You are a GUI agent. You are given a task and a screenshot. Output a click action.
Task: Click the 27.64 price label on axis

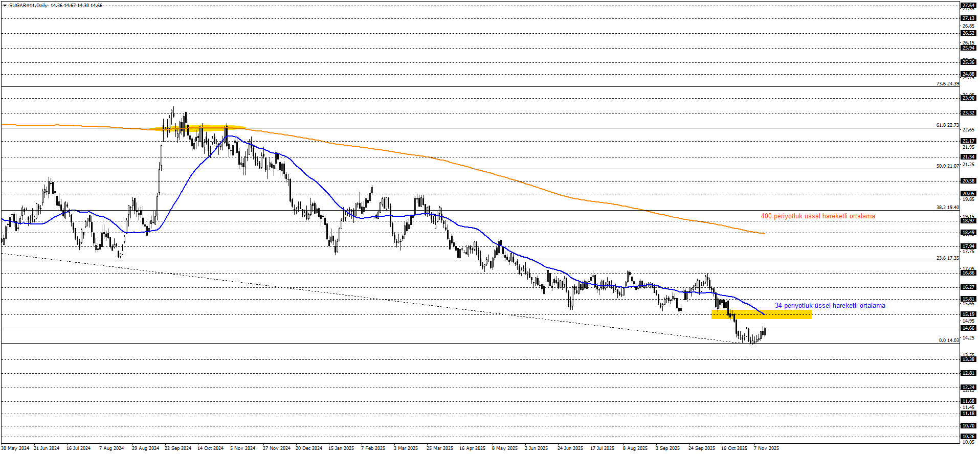968,6
